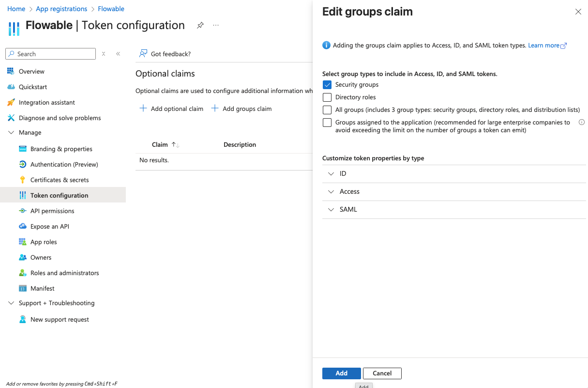Image resolution: width=588 pixels, height=388 pixels.
Task: Close the Edit groups claim panel
Action: tap(578, 12)
